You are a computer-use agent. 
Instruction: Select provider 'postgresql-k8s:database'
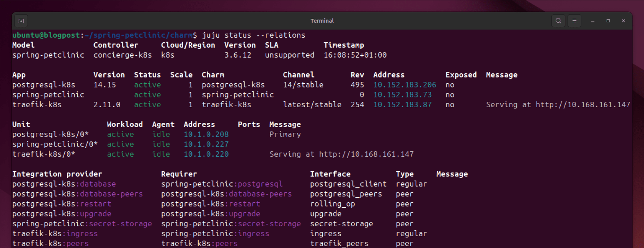click(64, 184)
